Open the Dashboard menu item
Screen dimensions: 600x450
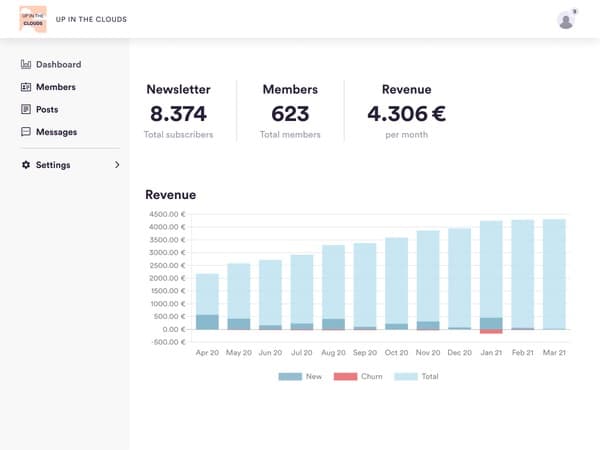pos(58,65)
